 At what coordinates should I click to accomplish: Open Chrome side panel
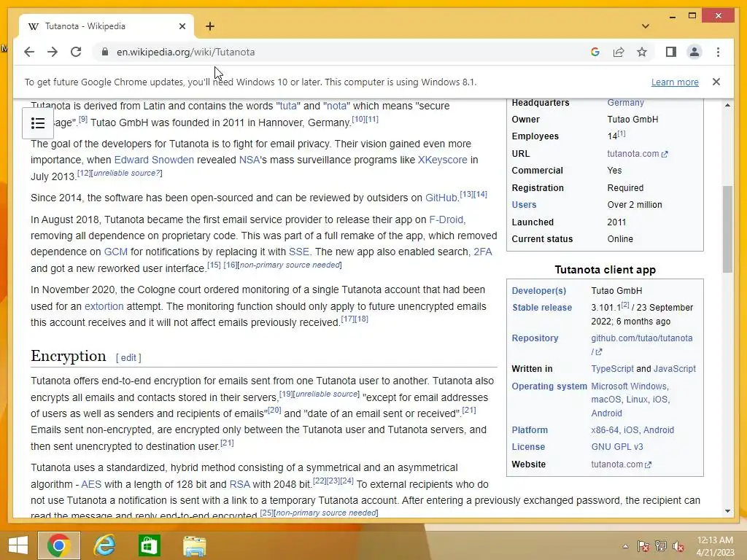[x=671, y=52]
